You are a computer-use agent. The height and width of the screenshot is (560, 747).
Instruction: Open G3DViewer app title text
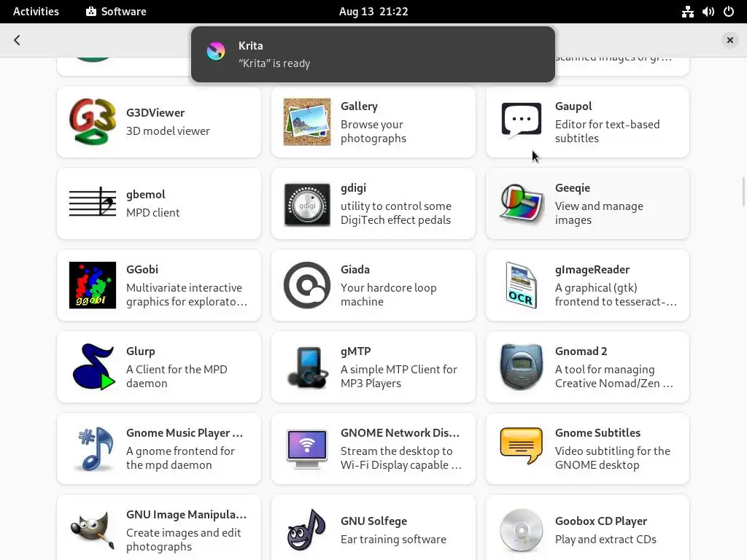click(155, 113)
